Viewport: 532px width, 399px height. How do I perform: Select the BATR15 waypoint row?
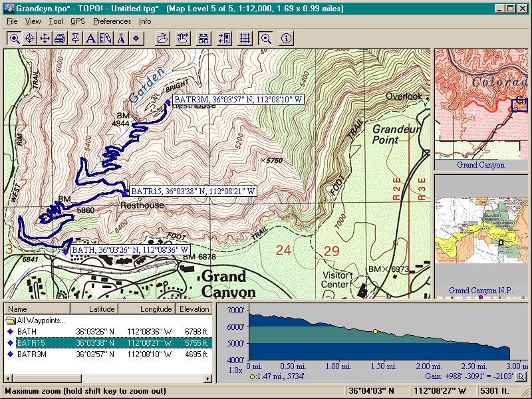tap(108, 342)
